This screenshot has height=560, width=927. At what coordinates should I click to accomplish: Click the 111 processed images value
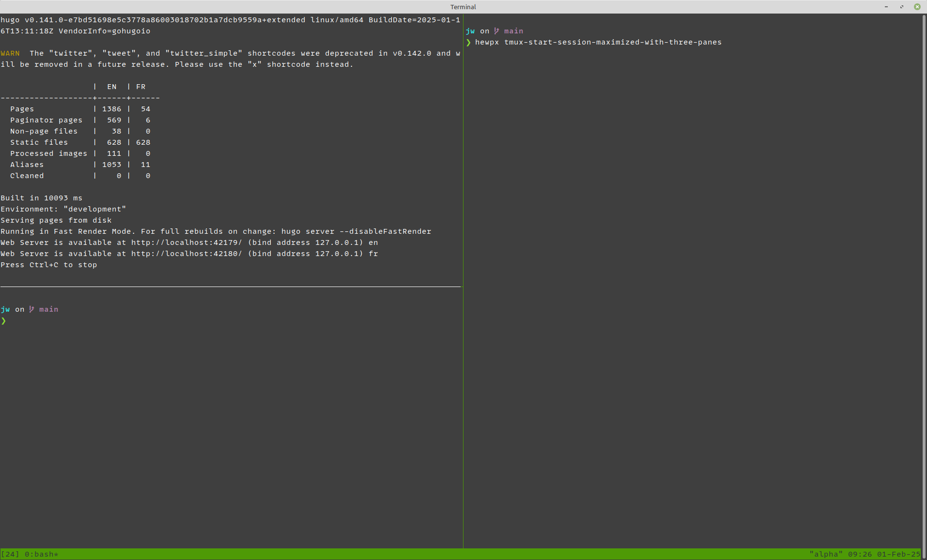114,153
